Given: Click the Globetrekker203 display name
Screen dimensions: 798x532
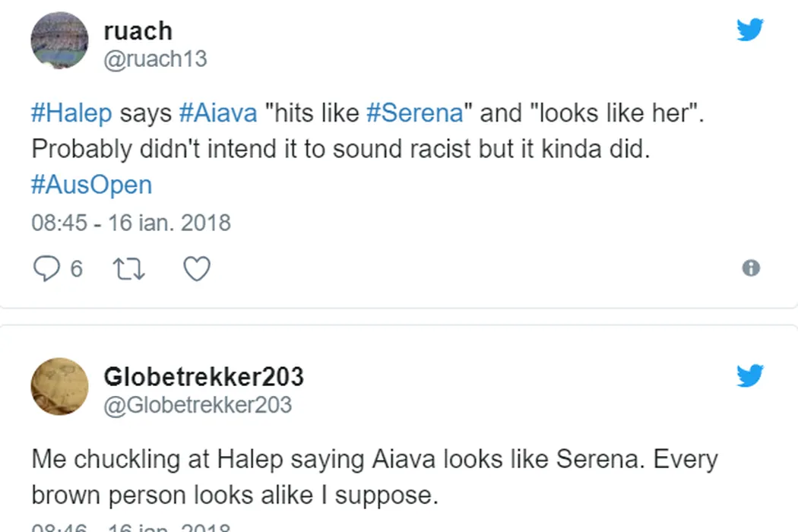Looking at the screenshot, I should (203, 376).
